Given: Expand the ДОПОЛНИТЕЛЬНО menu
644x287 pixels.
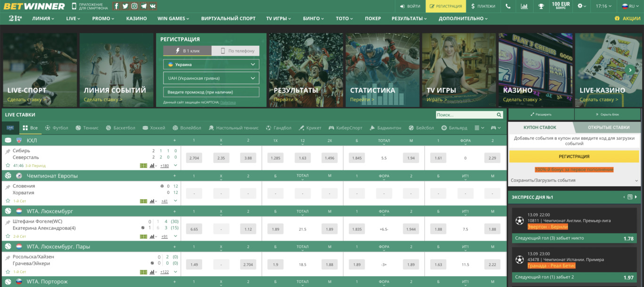Looking at the screenshot, I should [x=463, y=18].
